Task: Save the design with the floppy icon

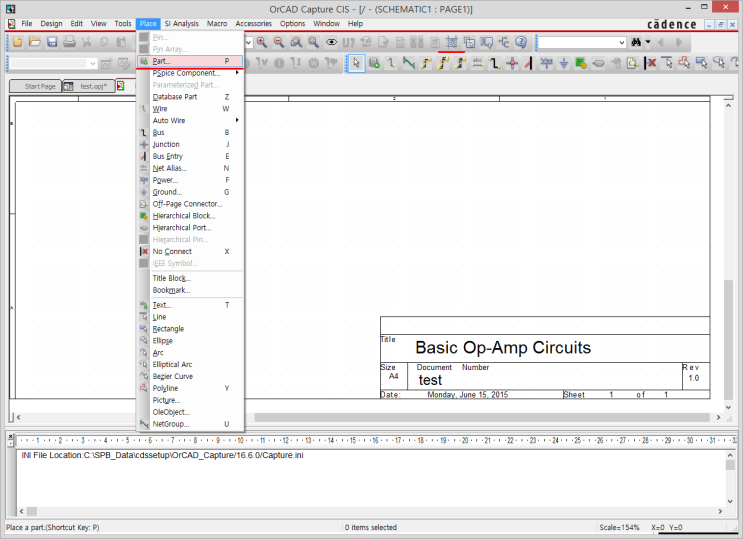Action: pos(52,42)
